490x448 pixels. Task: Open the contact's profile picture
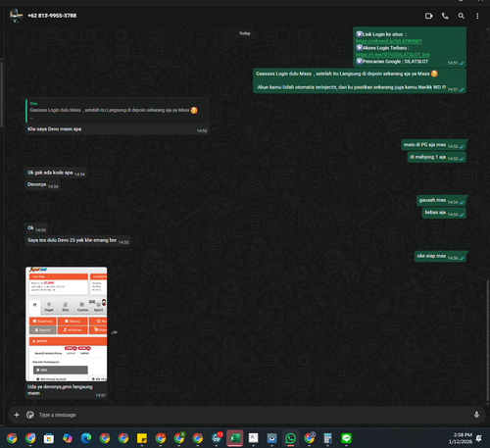[x=16, y=16]
